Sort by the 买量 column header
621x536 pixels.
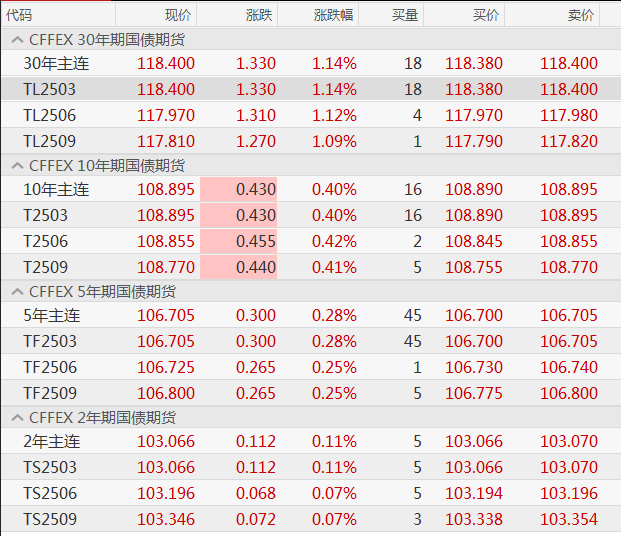pos(391,15)
